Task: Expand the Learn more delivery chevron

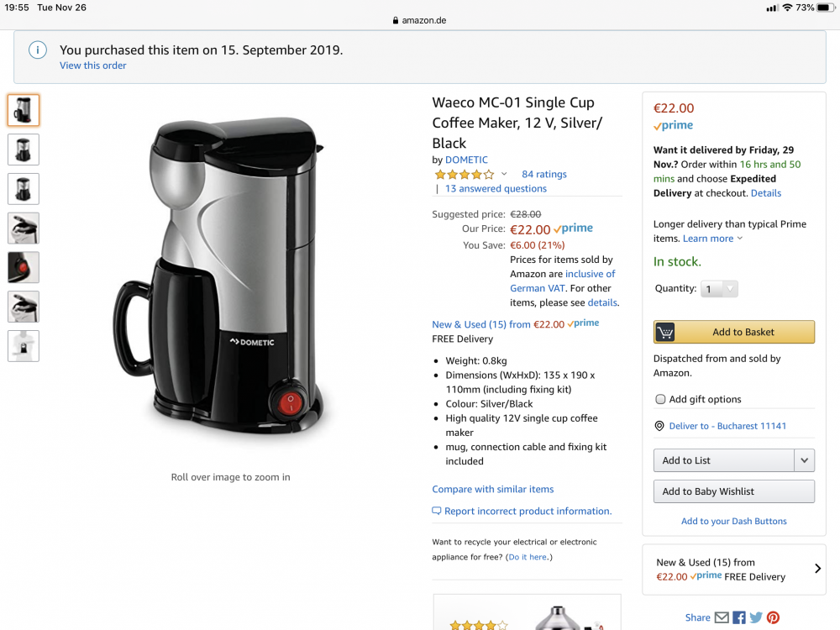Action: click(x=740, y=239)
